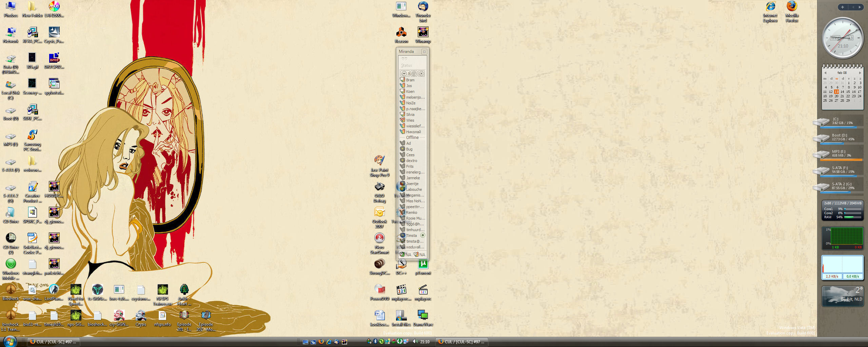This screenshot has height=347, width=868.
Task: Go to next month in calendar gadget
Action: pos(860,73)
